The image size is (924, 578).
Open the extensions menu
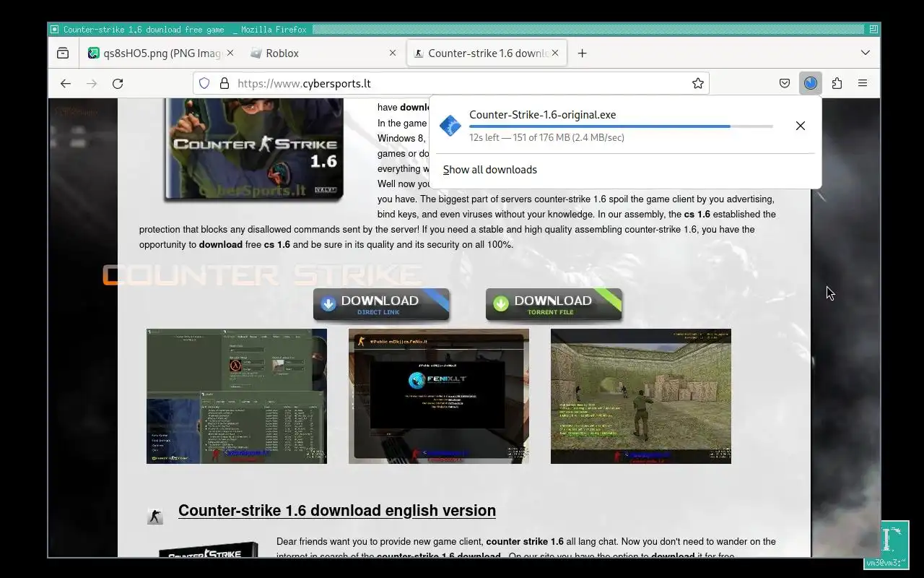tap(837, 83)
